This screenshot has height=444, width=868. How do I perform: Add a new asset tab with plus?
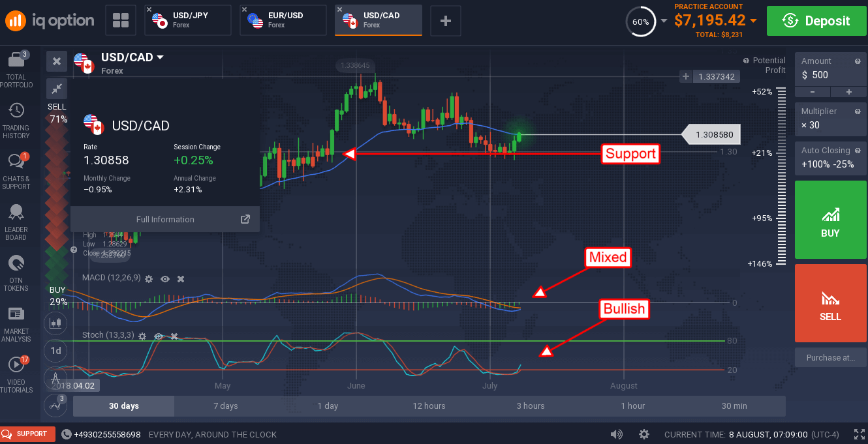(446, 21)
